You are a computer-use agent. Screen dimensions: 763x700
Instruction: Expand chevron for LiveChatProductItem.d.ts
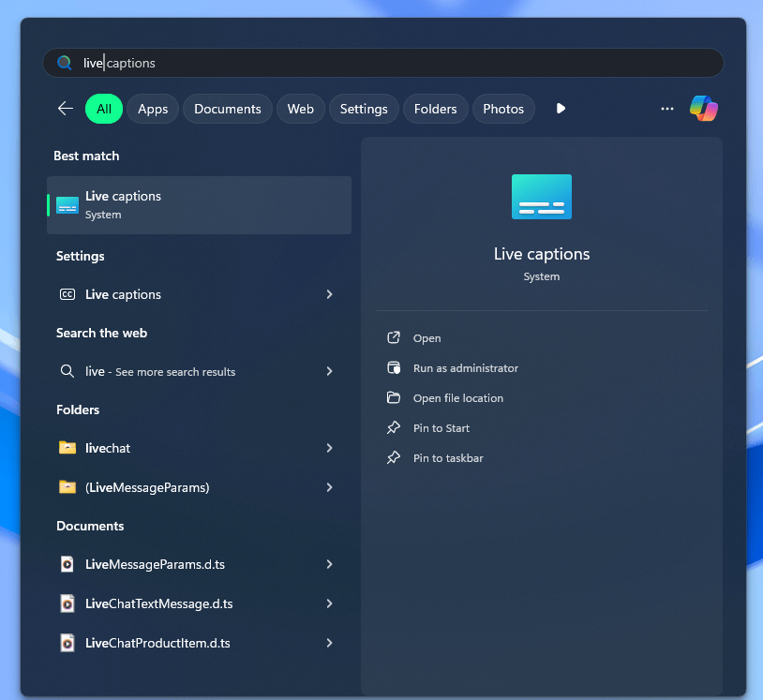pos(329,643)
